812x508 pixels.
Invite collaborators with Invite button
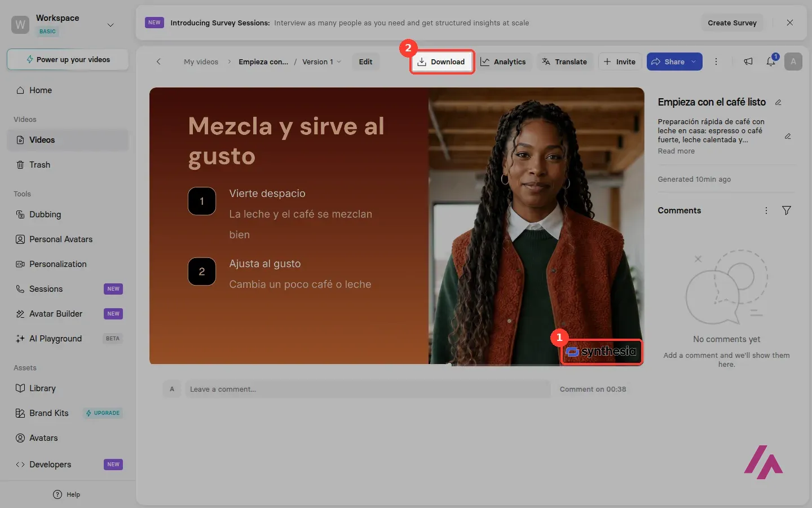619,62
